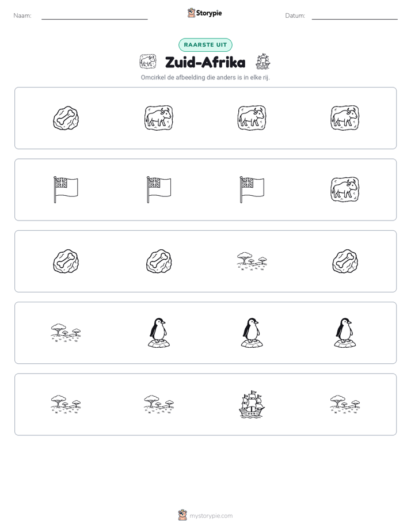Select the last penguin in row four
Viewport: 411px width, 532px height.
pos(345,333)
